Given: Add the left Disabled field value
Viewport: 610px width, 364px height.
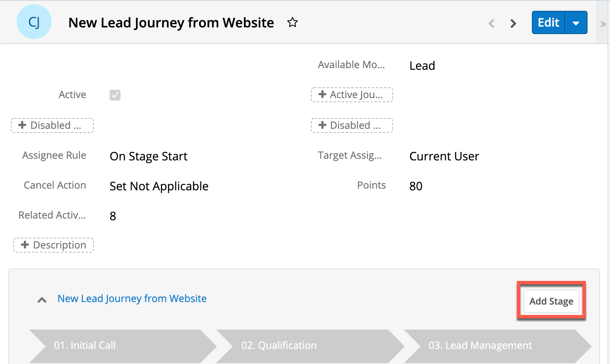Looking at the screenshot, I should click(52, 125).
